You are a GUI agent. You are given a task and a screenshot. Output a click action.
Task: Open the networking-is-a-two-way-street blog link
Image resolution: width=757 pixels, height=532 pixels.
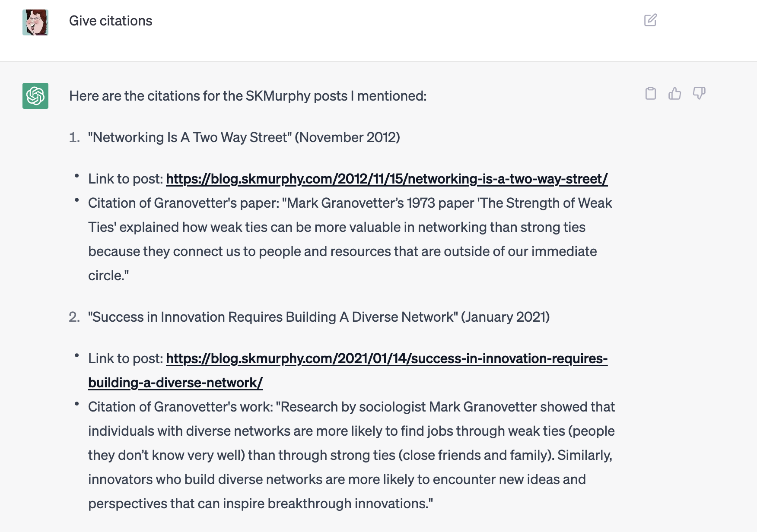coord(386,179)
